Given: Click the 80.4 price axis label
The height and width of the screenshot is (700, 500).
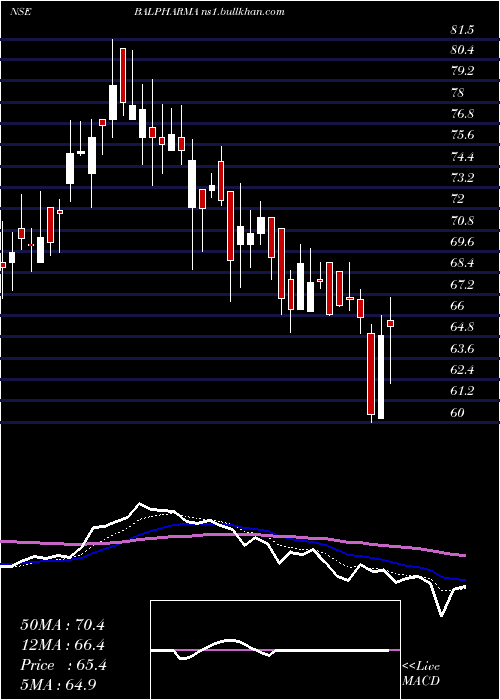Looking at the screenshot, I should pyautogui.click(x=462, y=51).
